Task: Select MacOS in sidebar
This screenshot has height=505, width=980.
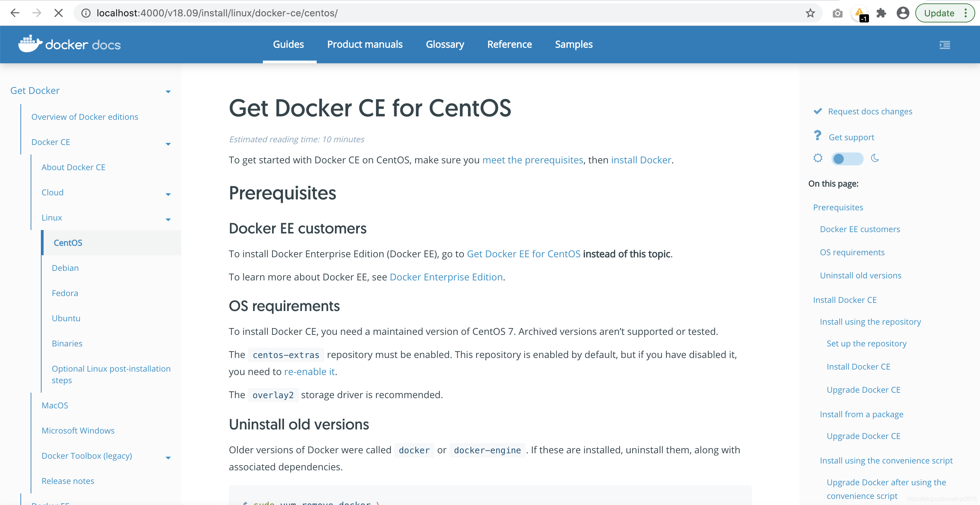Action: click(55, 405)
